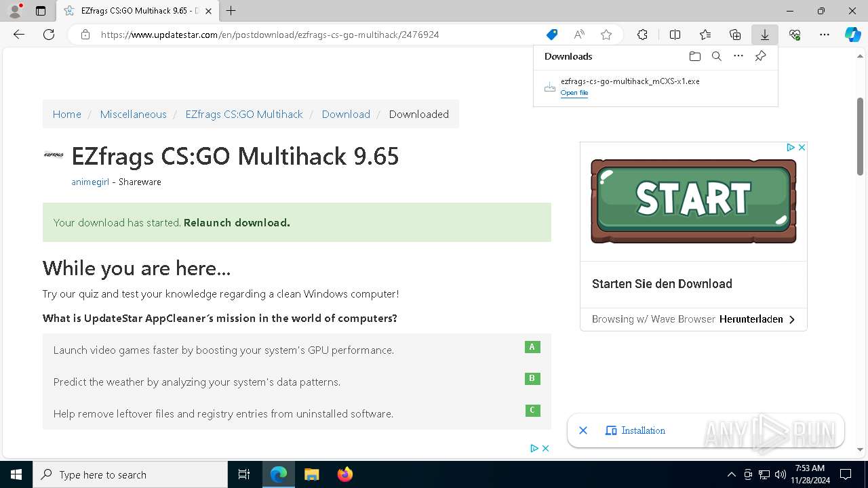
Task: Open the profile avatar icon
Action: point(15,11)
